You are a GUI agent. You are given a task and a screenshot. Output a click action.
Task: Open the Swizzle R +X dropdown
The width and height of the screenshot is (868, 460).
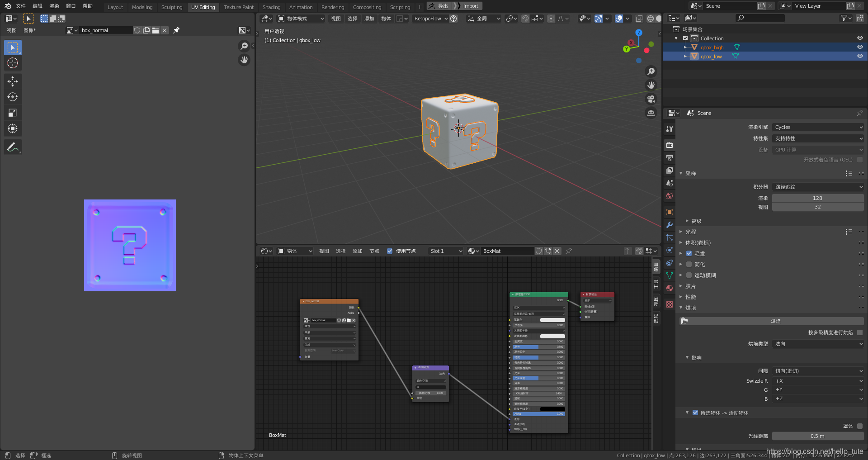click(818, 381)
